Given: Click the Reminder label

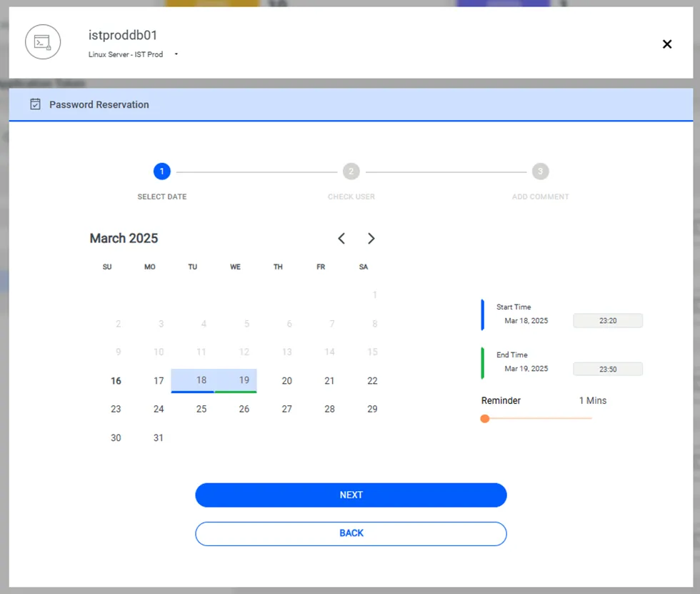Looking at the screenshot, I should [501, 400].
